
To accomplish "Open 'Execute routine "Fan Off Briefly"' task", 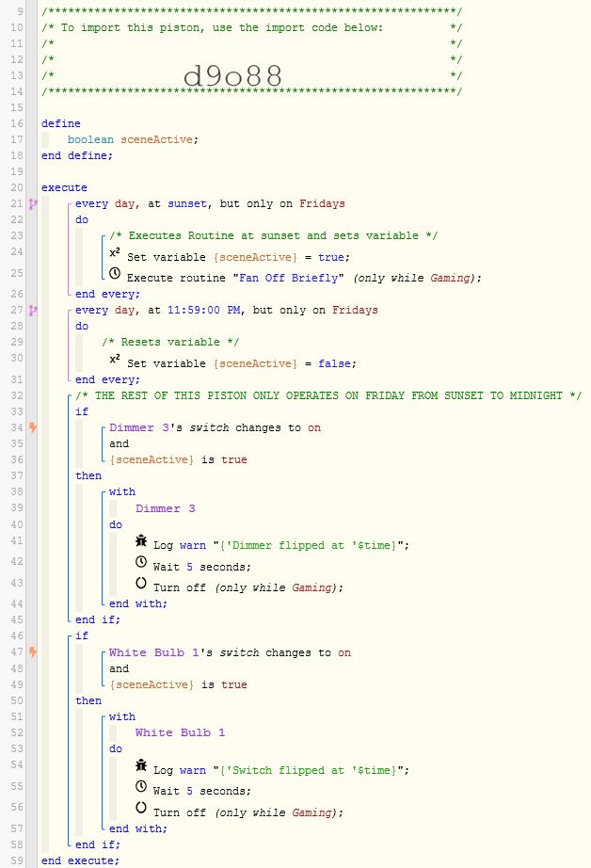I will tap(304, 278).
